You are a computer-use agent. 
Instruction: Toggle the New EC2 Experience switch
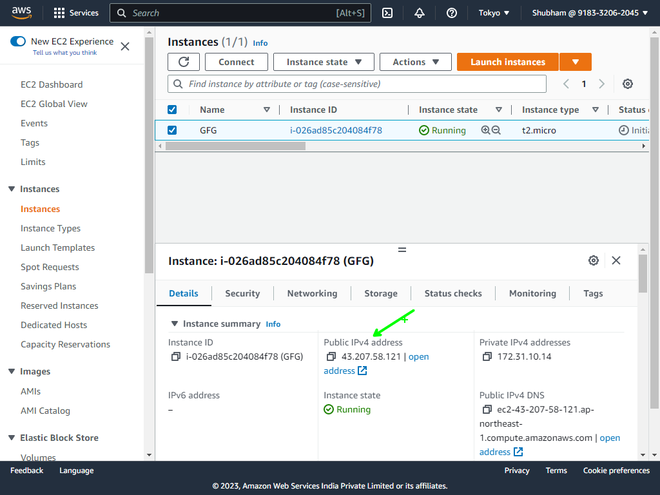click(18, 41)
